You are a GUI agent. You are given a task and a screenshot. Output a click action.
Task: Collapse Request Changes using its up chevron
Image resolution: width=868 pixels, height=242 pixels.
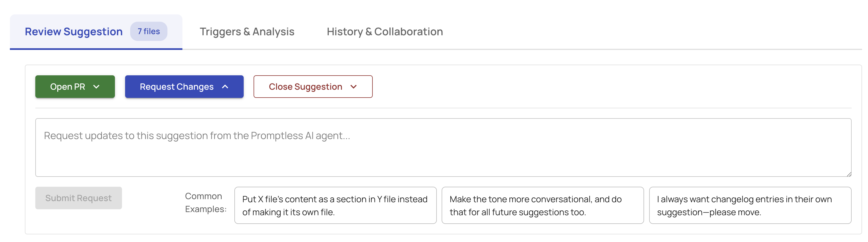click(x=225, y=87)
